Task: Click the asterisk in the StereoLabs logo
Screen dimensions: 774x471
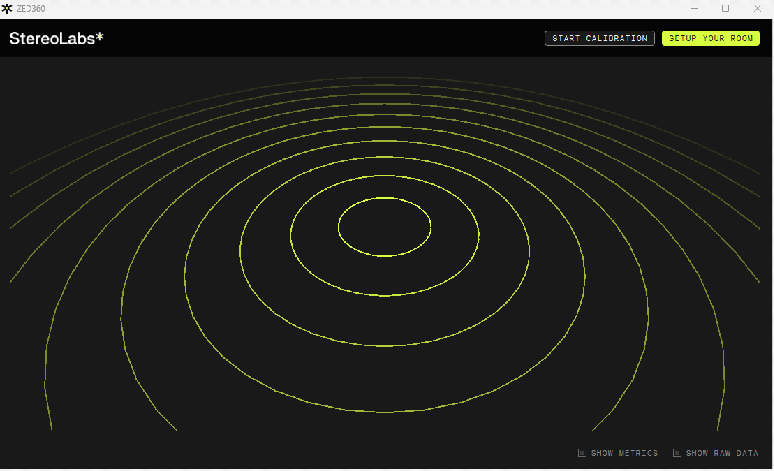Action: coord(99,37)
